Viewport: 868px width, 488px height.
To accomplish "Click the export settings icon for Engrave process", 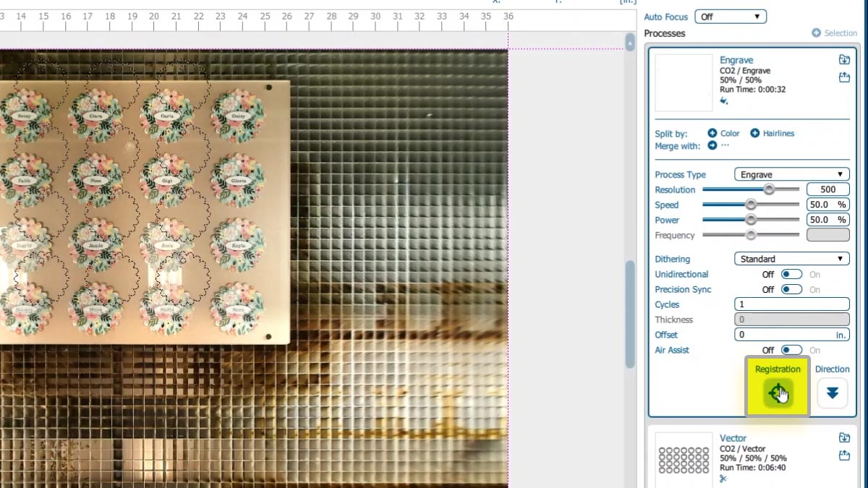I will coord(844,77).
